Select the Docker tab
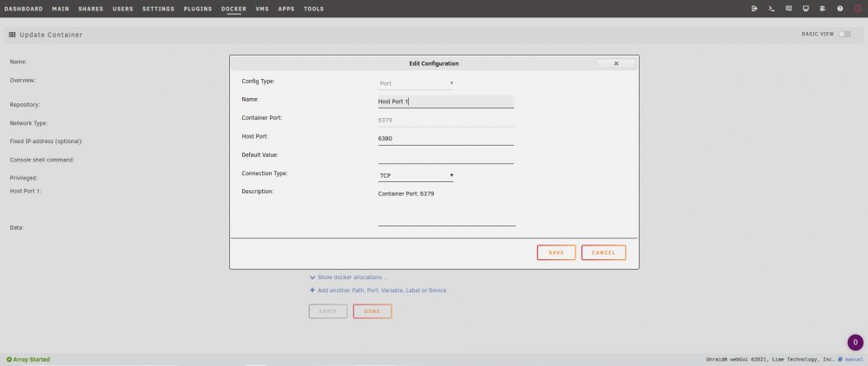868x366 pixels. coord(233,9)
